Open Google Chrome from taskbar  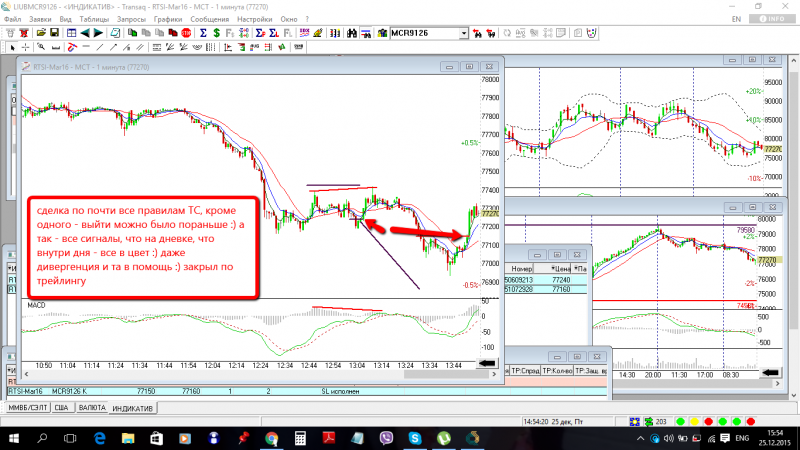pyautogui.click(x=271, y=438)
